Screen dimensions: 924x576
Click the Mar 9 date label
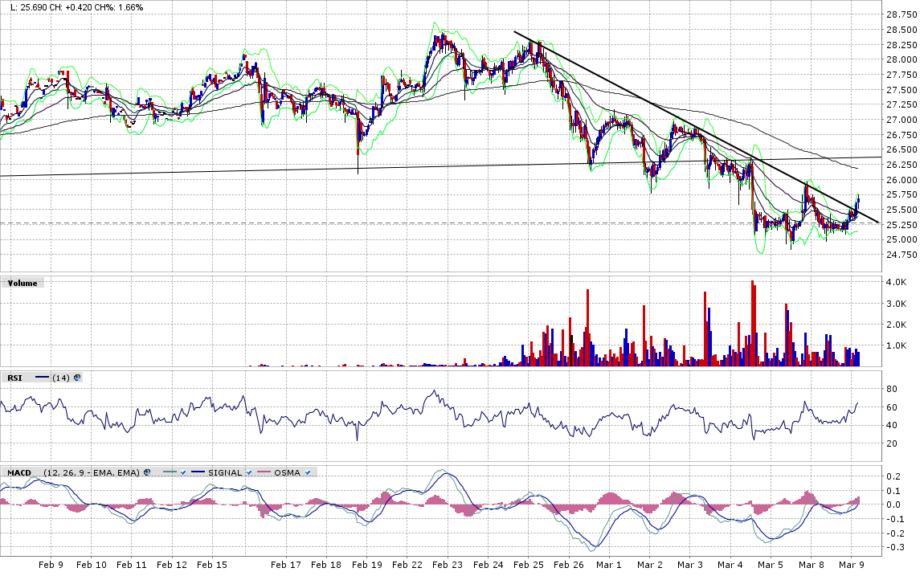click(852, 564)
